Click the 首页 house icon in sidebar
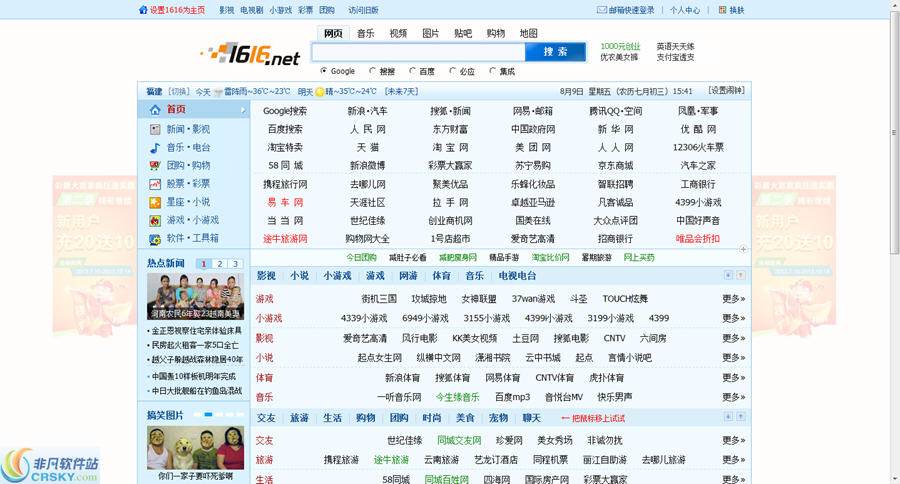This screenshot has height=484, width=900. (155, 110)
